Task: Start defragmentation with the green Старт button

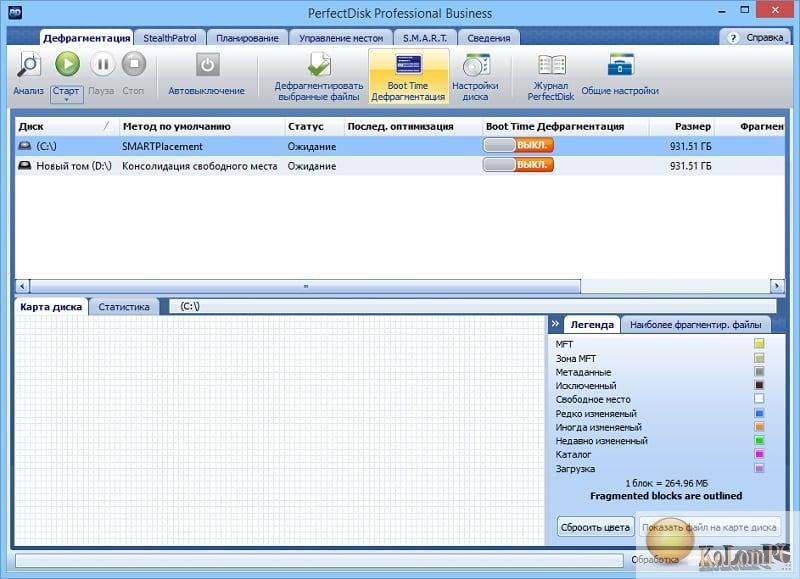Action: tap(67, 64)
